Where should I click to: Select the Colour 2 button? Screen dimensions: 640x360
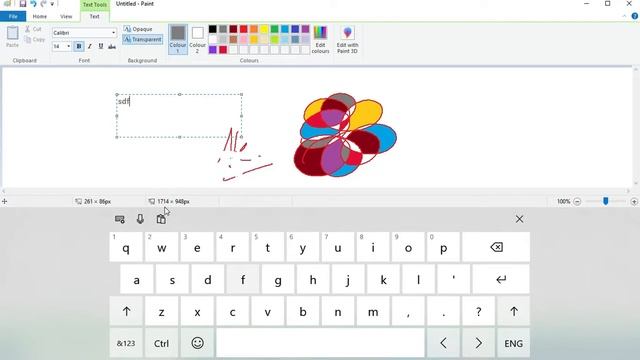198,39
